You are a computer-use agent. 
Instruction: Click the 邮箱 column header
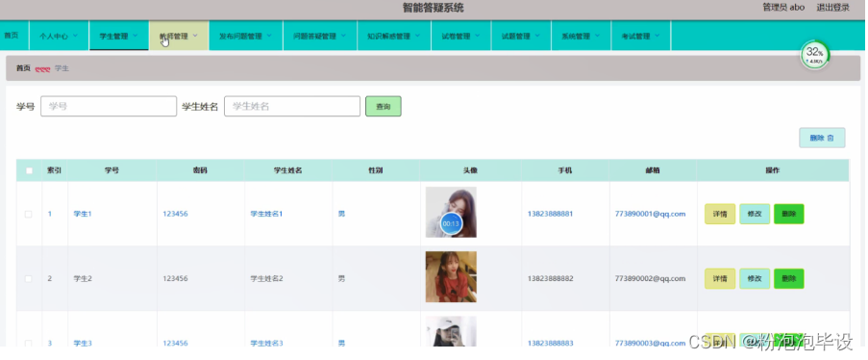[x=653, y=170]
